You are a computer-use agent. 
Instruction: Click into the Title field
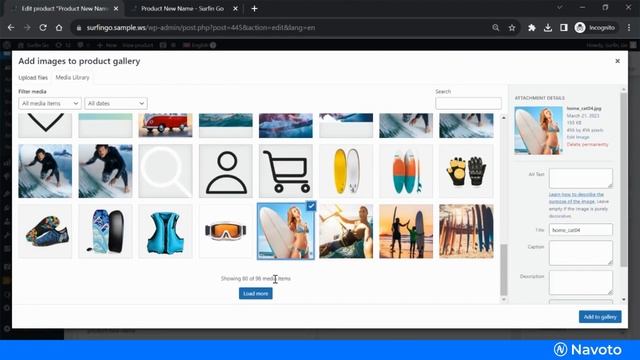coord(580,230)
